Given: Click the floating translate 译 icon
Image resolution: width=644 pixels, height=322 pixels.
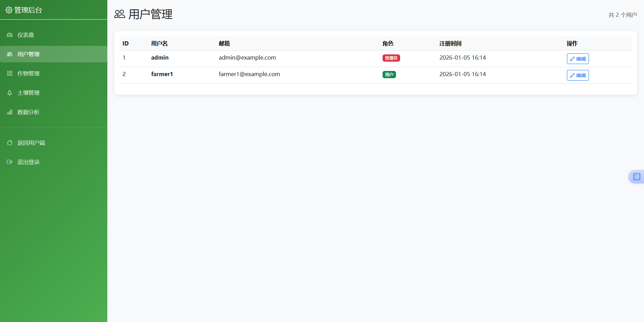Looking at the screenshot, I should click(636, 177).
